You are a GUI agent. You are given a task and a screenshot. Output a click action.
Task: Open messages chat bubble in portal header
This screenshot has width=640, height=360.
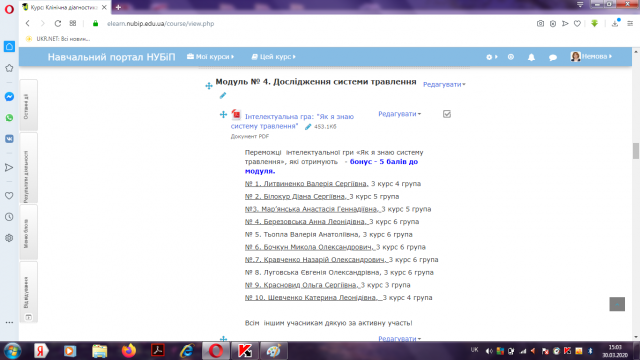[x=553, y=57]
